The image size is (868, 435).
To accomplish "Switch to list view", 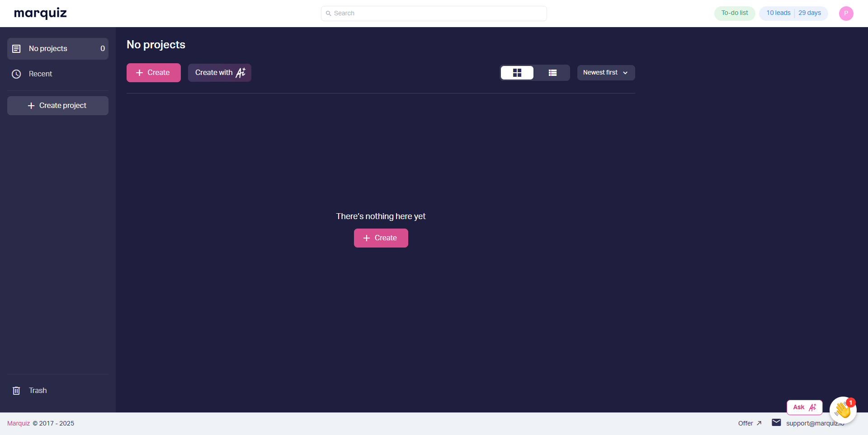I will [552, 73].
